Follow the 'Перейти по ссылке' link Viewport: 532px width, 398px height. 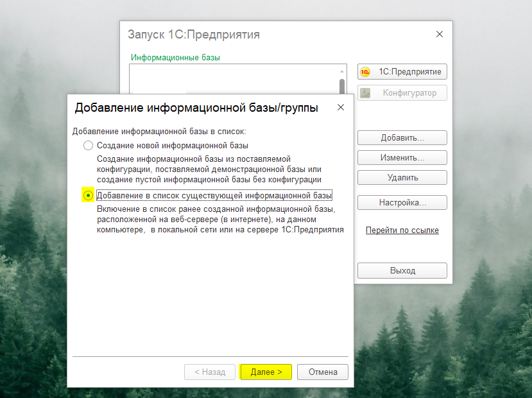click(x=402, y=230)
